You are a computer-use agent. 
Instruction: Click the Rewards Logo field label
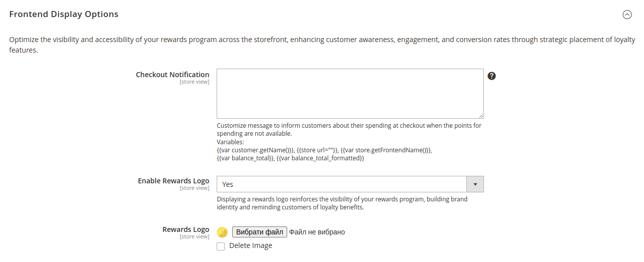coord(186,229)
